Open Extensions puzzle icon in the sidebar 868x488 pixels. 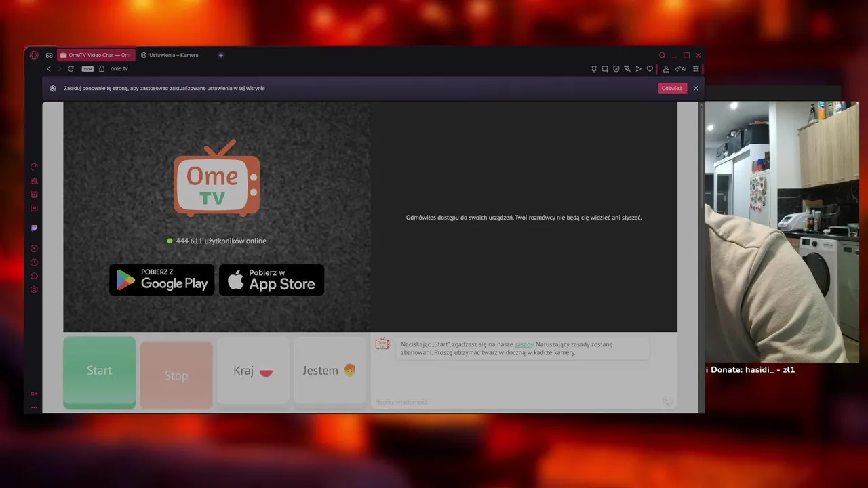[x=34, y=276]
